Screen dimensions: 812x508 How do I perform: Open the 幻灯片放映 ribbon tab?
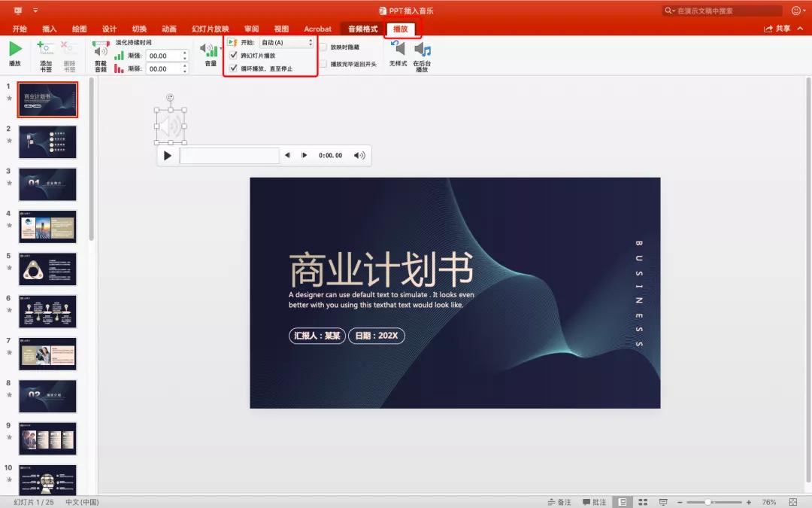tap(212, 29)
